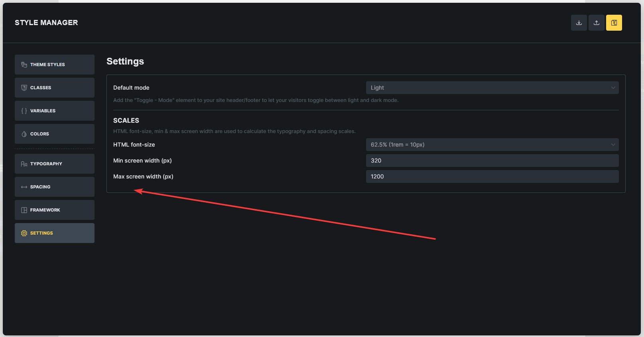This screenshot has width=644, height=337.
Task: Click the upload/import icon in the header
Action: [596, 23]
